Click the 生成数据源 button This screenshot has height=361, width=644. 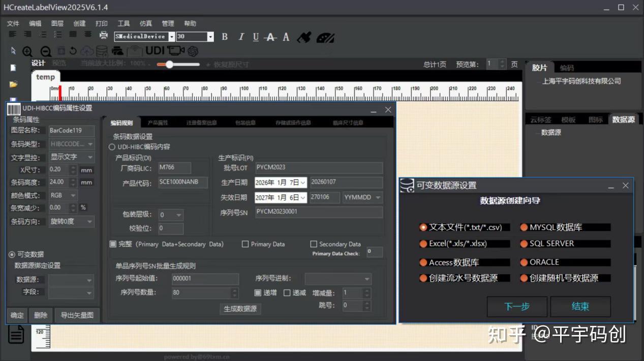click(240, 309)
